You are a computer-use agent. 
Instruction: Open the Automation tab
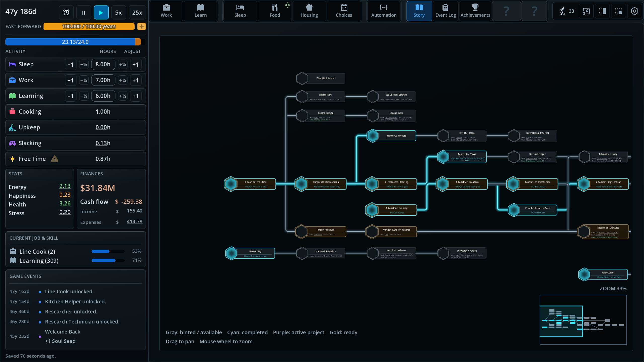tap(384, 11)
